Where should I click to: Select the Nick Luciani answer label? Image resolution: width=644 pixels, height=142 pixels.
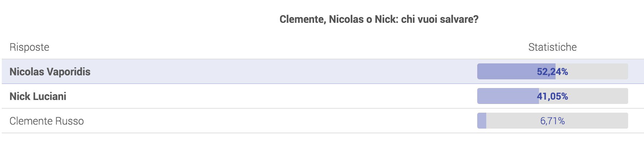click(x=38, y=96)
